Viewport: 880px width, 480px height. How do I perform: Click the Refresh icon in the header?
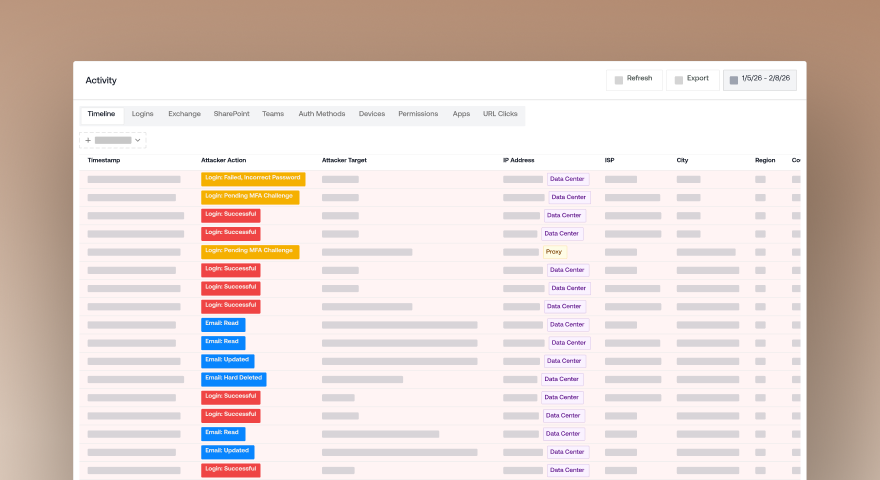[x=618, y=80]
